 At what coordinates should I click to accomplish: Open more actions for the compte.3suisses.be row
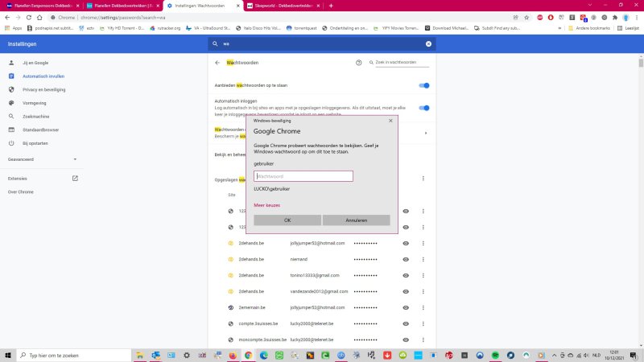[423, 323]
